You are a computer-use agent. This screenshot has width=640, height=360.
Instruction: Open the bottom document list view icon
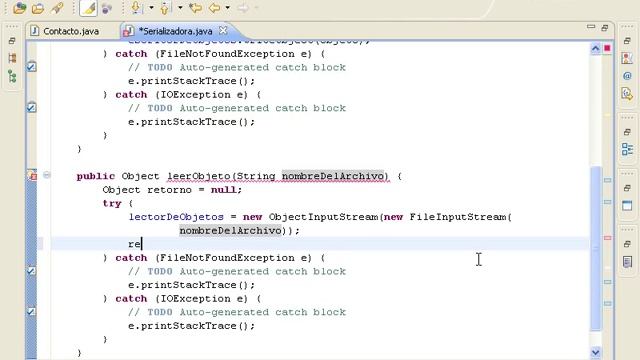(x=627, y=261)
